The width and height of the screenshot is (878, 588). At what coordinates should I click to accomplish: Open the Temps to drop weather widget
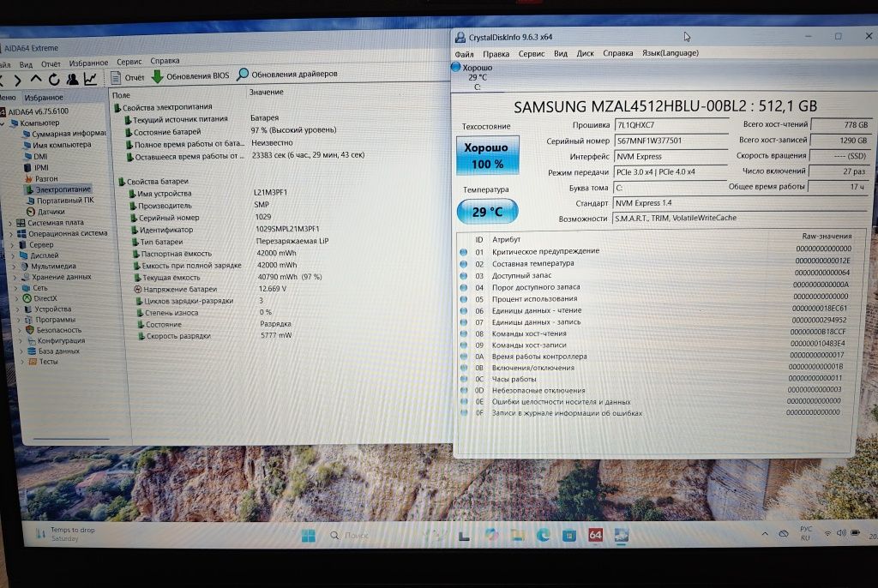tap(65, 534)
